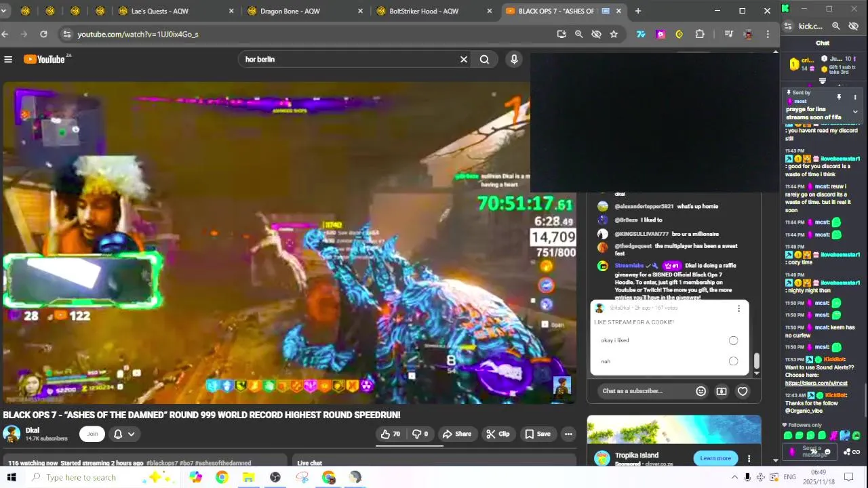
Task: Open poll options three-dot menu
Action: tap(738, 308)
